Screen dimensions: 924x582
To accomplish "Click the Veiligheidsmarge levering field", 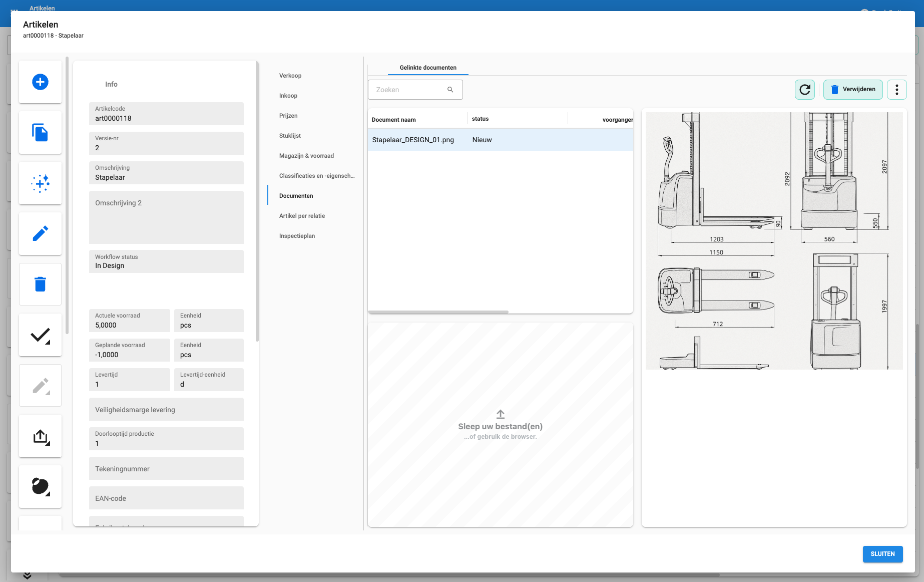I will click(x=166, y=409).
